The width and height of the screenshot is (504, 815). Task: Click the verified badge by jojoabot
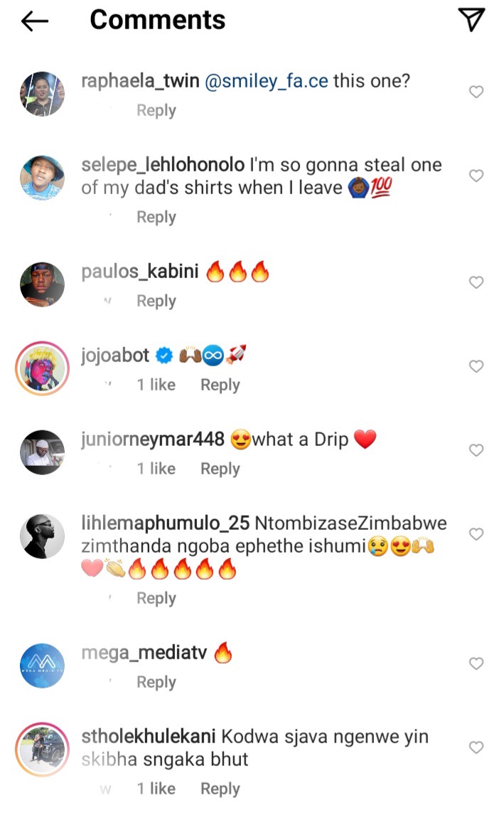(165, 356)
